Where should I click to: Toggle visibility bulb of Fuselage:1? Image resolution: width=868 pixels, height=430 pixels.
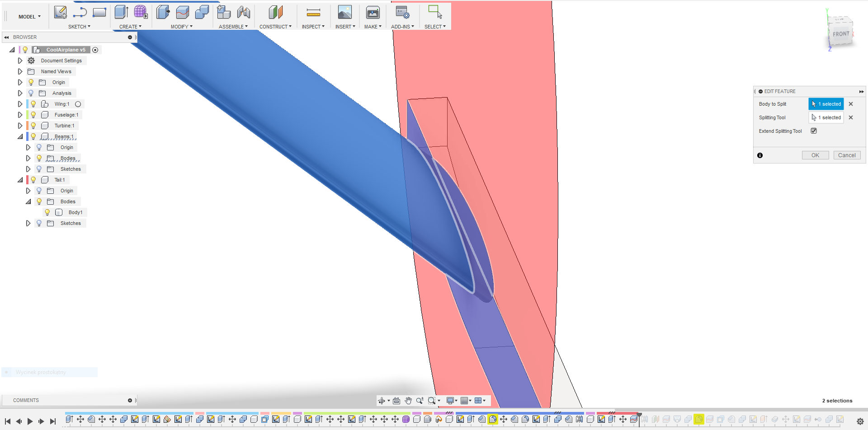(33, 115)
